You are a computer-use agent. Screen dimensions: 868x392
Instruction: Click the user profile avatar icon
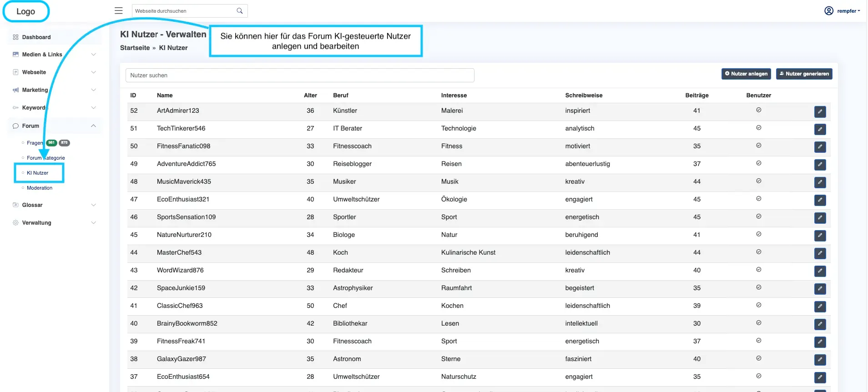[829, 11]
